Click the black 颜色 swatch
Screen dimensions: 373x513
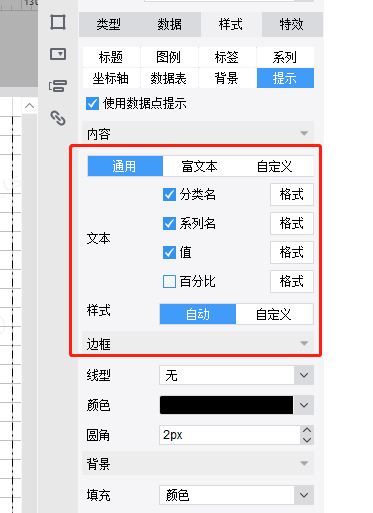[226, 405]
